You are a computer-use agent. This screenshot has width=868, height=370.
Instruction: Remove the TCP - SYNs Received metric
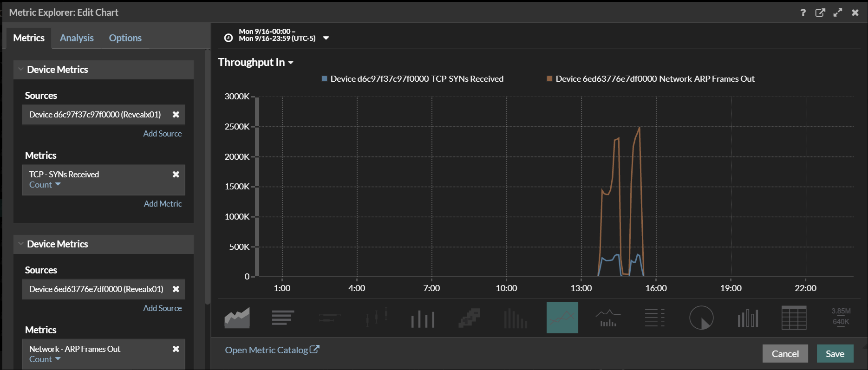coord(176,175)
